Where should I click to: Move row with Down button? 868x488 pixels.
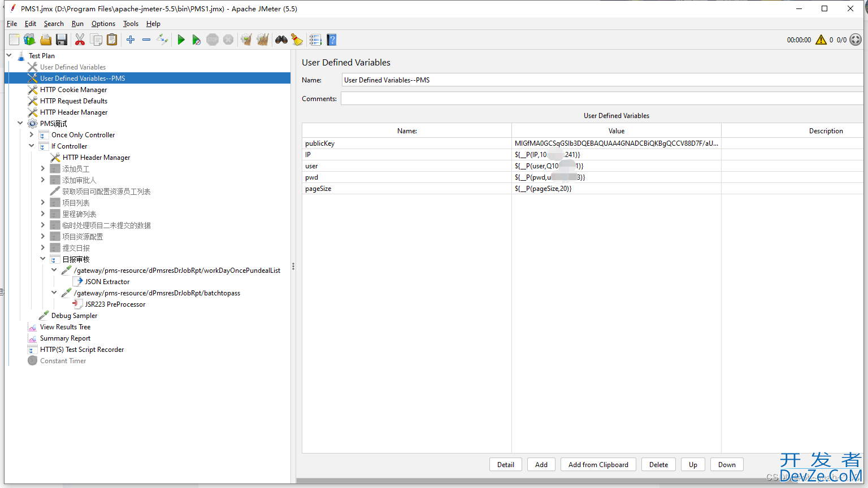click(x=727, y=465)
